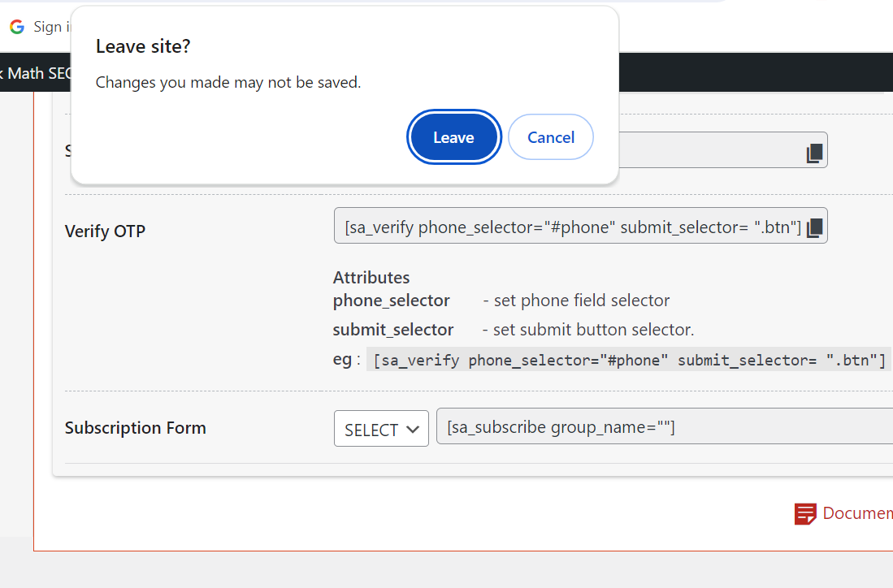The width and height of the screenshot is (893, 588).
Task: Select the example sa_verify code snippet
Action: pyautogui.click(x=629, y=360)
